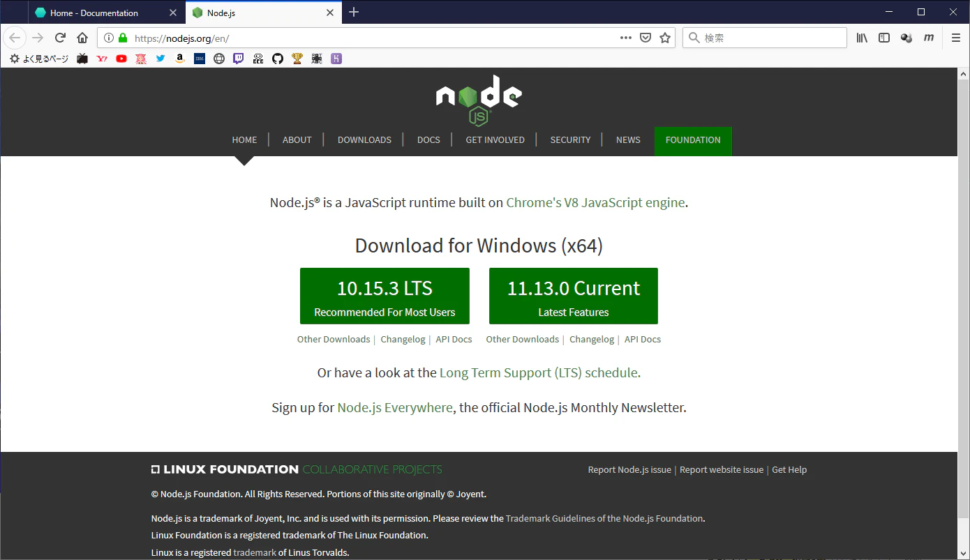Open the Yahoo bookmark

point(102,59)
